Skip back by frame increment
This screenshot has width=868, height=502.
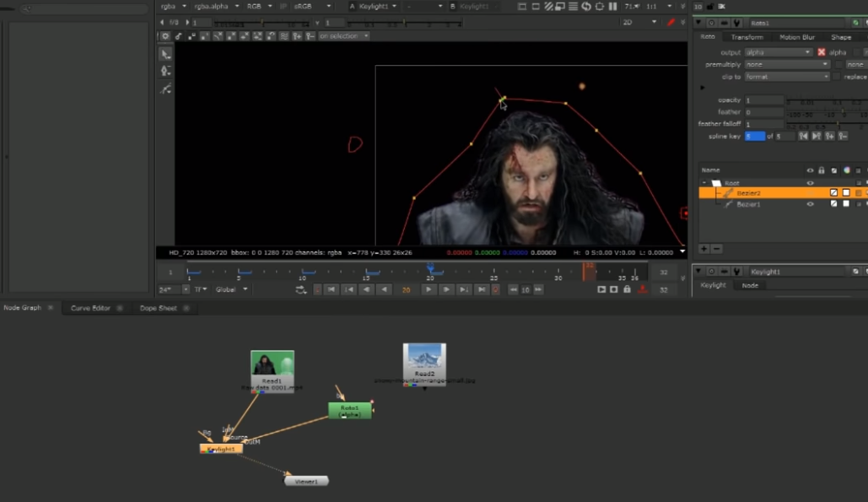pyautogui.click(x=513, y=289)
